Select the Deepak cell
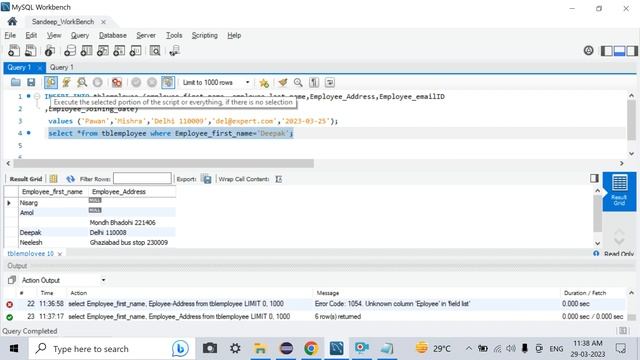Image resolution: width=640 pixels, height=360 pixels. (31, 233)
